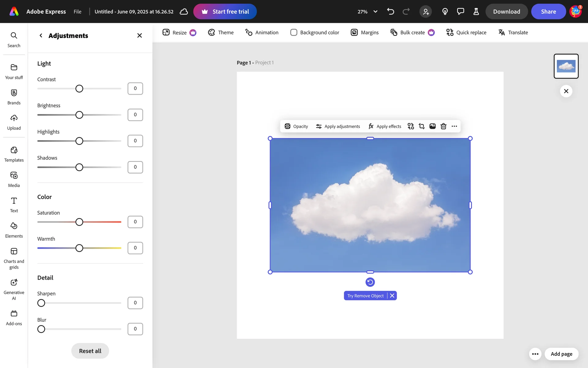Image resolution: width=588 pixels, height=368 pixels.
Task: Click the Saturation slider handle
Action: 79,222
